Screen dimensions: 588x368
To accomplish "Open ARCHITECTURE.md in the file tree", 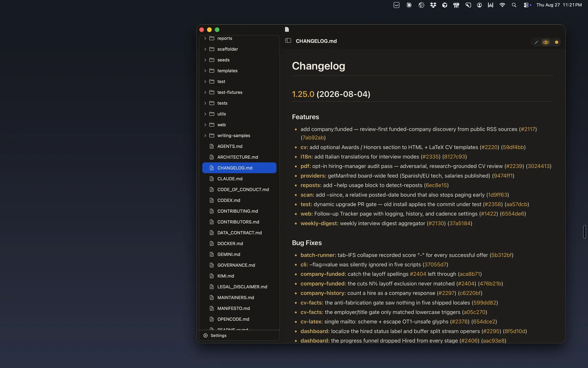I will (239, 157).
